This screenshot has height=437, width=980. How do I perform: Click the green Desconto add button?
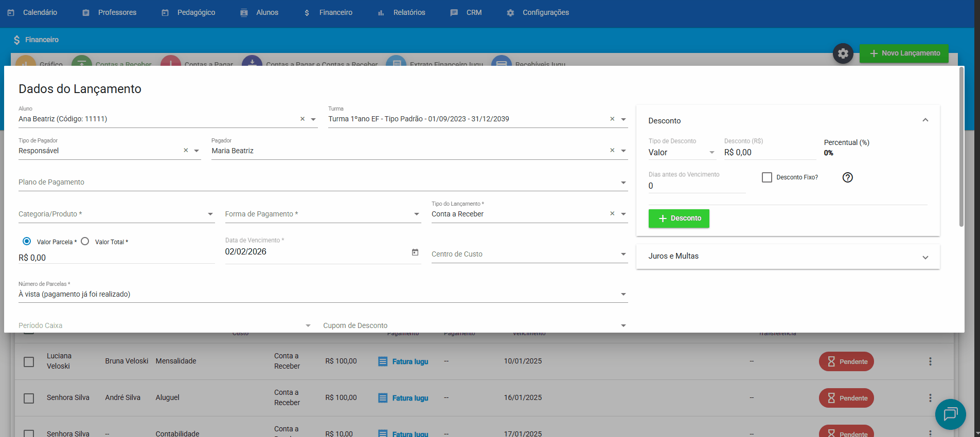(x=679, y=219)
